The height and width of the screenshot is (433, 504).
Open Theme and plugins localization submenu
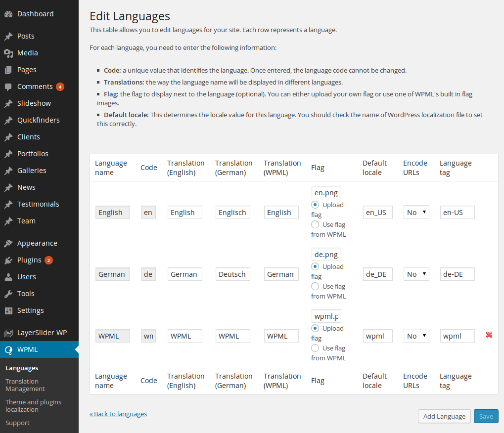coord(34,406)
